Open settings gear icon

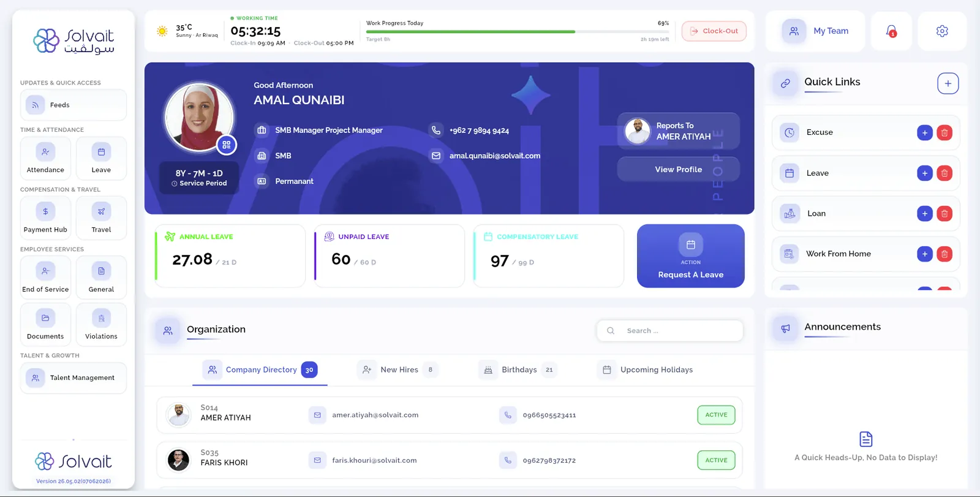942,31
